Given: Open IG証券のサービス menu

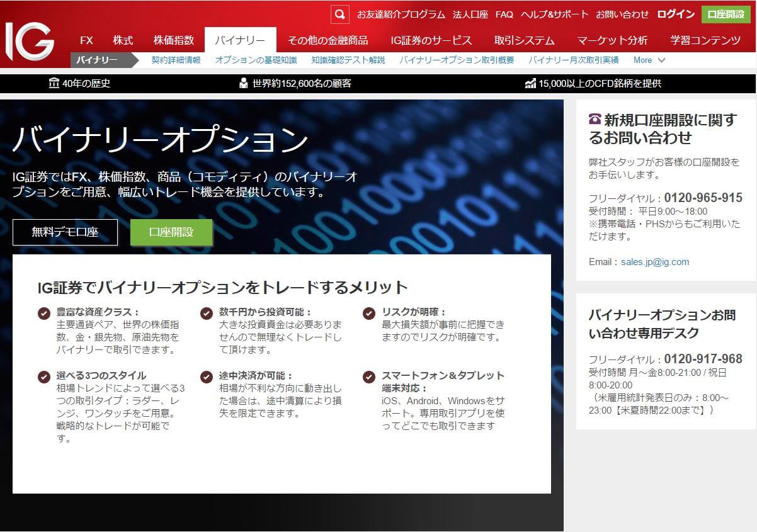Looking at the screenshot, I should 431,40.
